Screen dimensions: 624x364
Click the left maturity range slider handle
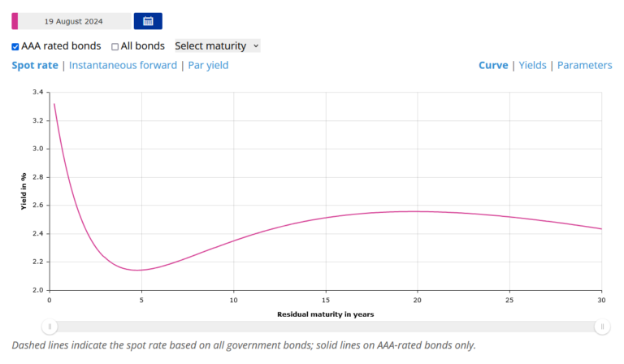click(x=50, y=327)
